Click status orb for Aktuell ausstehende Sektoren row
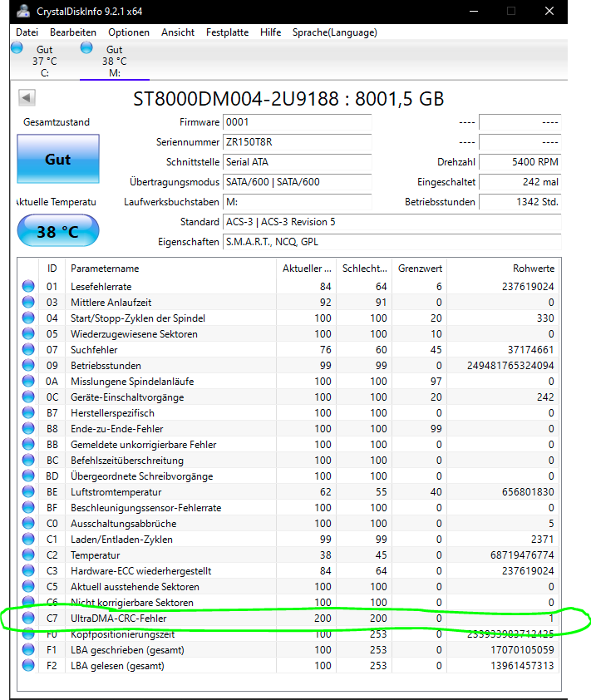The width and height of the screenshot is (591, 700). pyautogui.click(x=28, y=587)
